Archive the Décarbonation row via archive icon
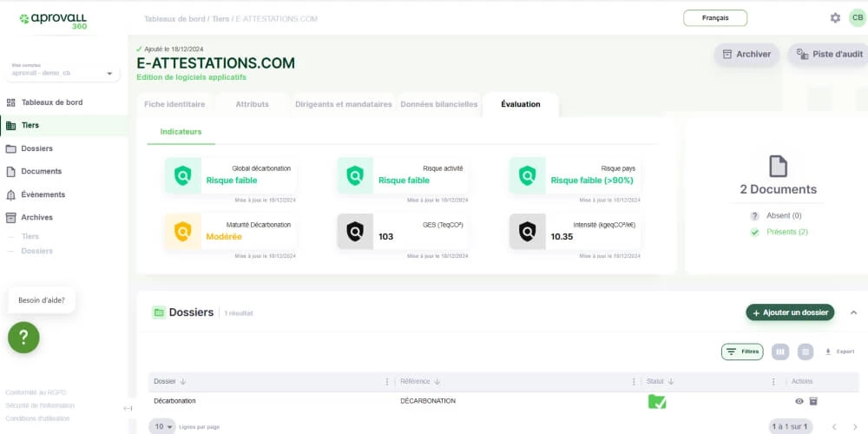This screenshot has width=868, height=434. (x=813, y=401)
